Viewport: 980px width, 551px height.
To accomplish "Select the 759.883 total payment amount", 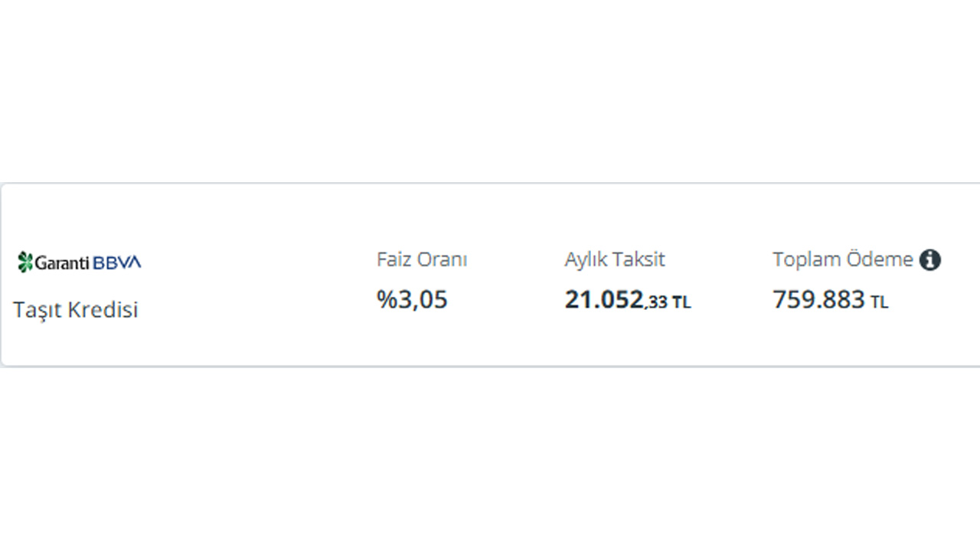I will 818,299.
